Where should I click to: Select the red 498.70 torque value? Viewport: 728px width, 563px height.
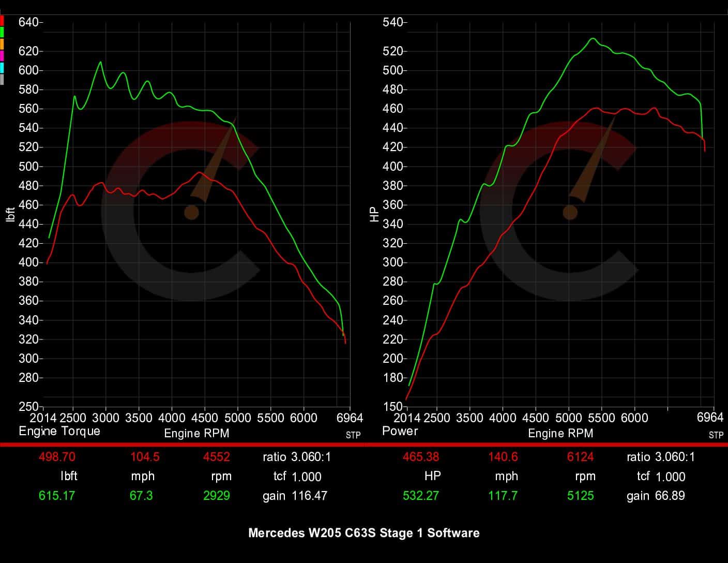pyautogui.click(x=57, y=457)
